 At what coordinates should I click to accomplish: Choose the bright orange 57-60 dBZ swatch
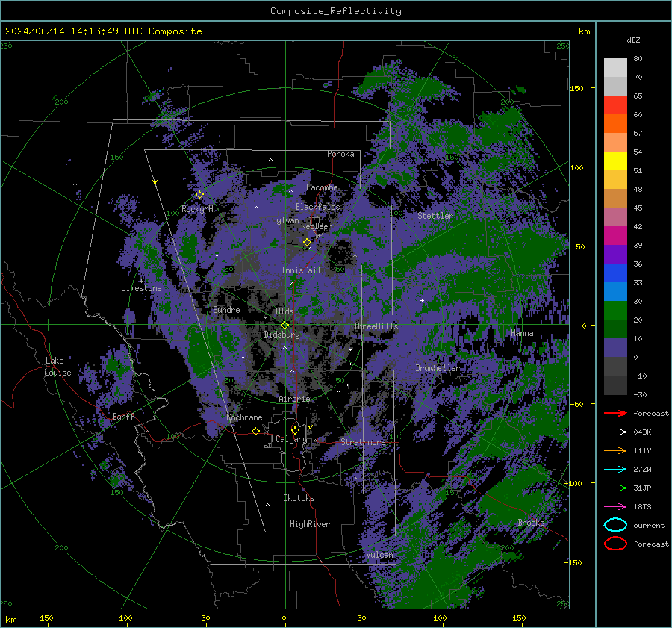tap(615, 124)
